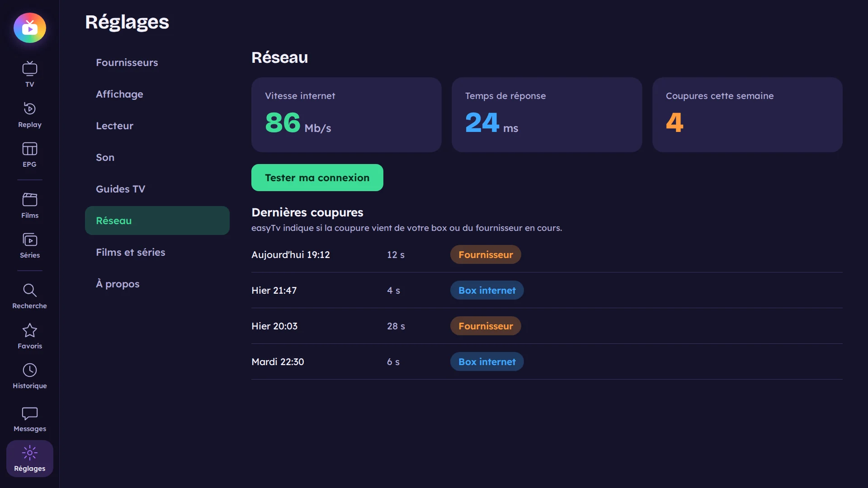Click the Vitesse internet 86 Mb/s card
This screenshot has height=488, width=868.
[346, 115]
